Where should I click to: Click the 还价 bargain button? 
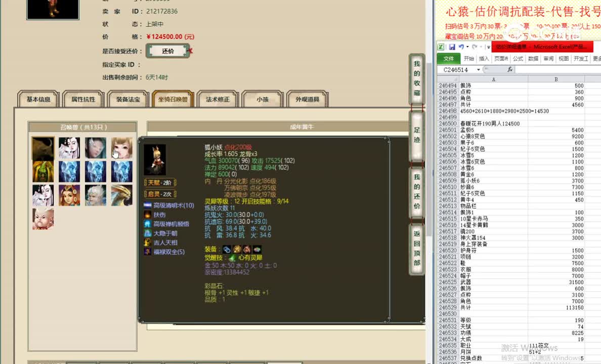(x=168, y=51)
